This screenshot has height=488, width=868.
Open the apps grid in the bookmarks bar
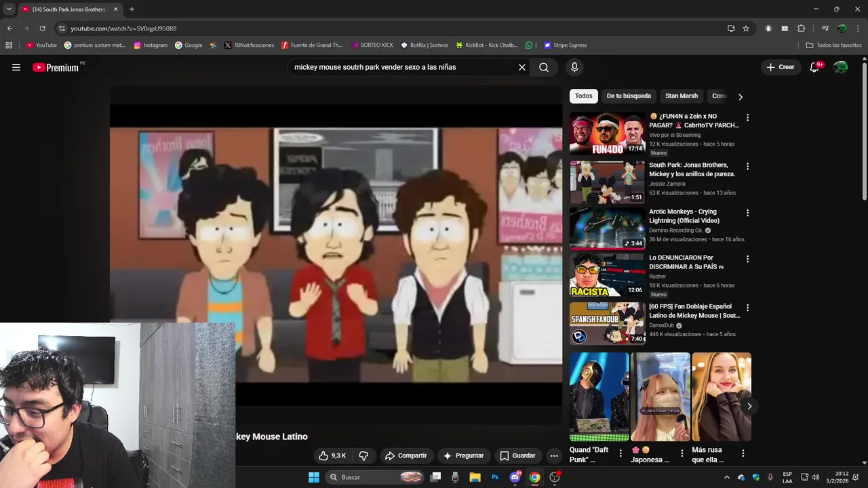pyautogui.click(x=9, y=45)
